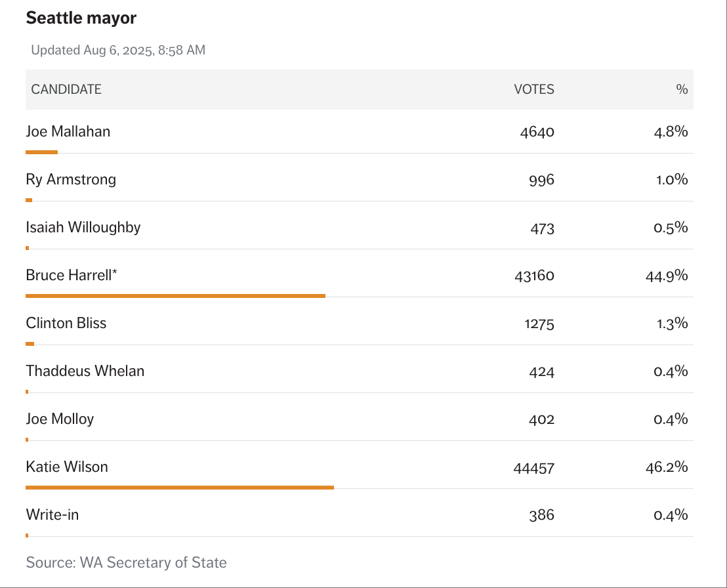This screenshot has width=727, height=588.
Task: Select Isaiah Willoughby row name
Action: pyautogui.click(x=83, y=227)
